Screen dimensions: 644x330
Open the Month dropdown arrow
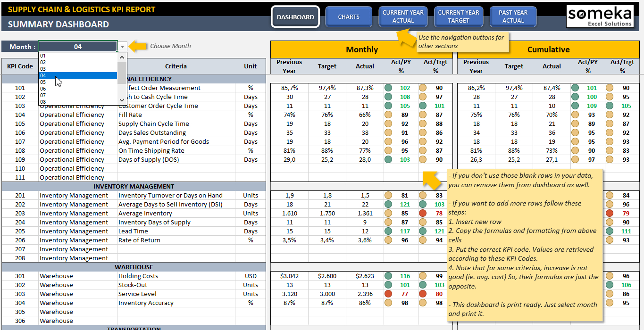point(122,47)
